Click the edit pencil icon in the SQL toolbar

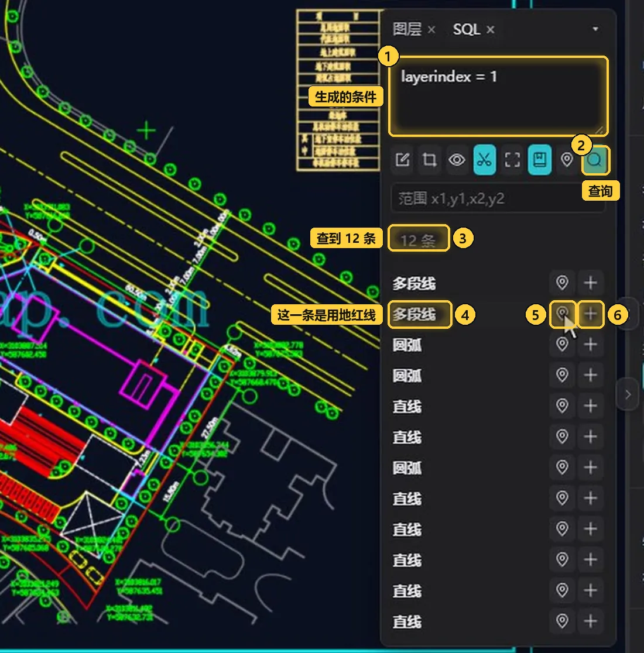402,160
